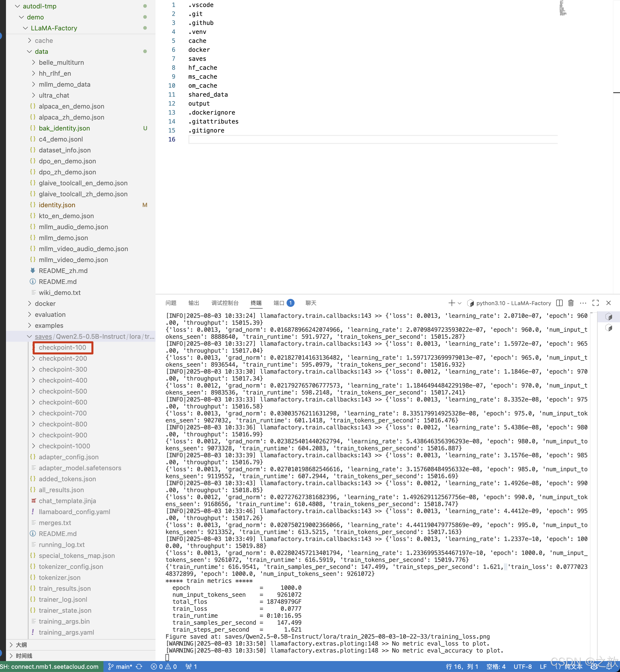This screenshot has height=672, width=620.
Task: Click the jinja icon of chat_template.jinja
Action: click(x=33, y=501)
